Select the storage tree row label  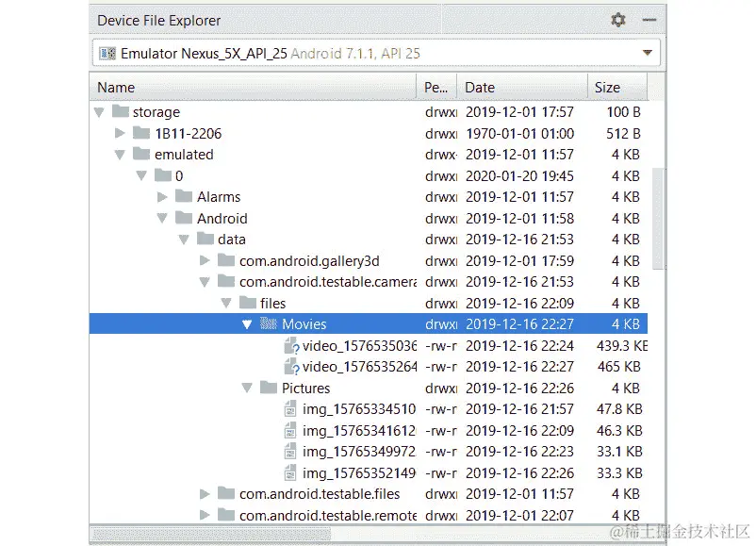point(156,112)
